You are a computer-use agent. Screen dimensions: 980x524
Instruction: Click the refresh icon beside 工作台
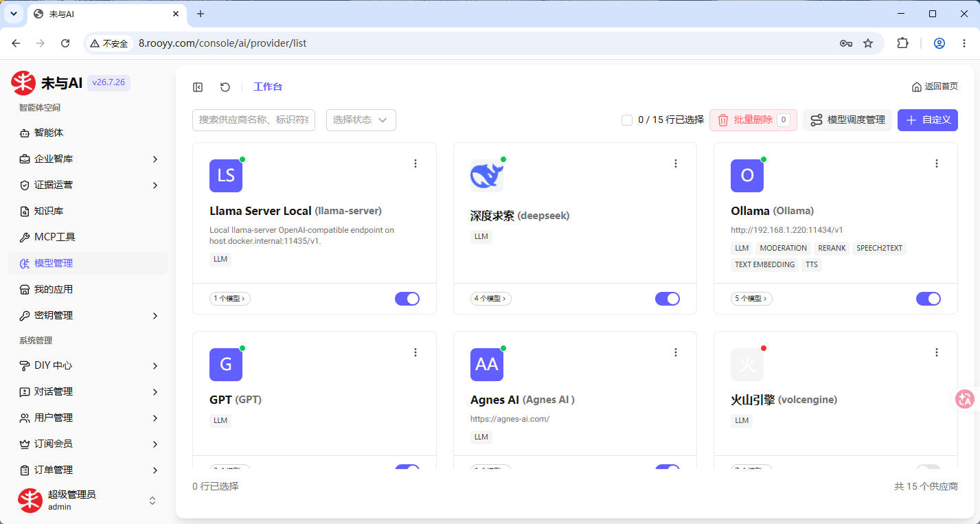(225, 87)
